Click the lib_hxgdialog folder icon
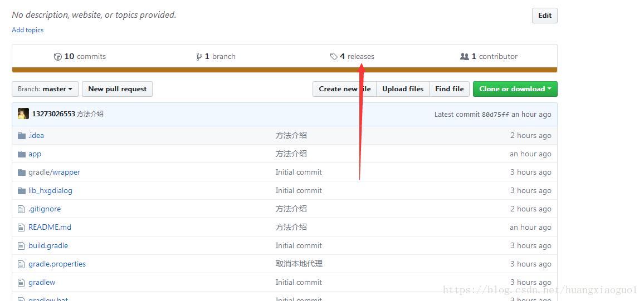This screenshot has height=301, width=644. (22, 191)
